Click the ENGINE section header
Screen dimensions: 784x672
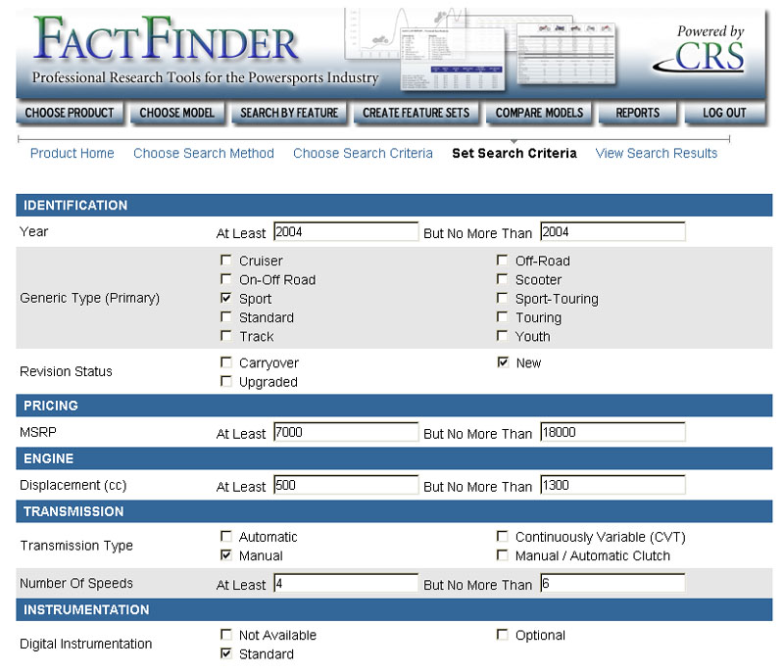[x=394, y=458]
